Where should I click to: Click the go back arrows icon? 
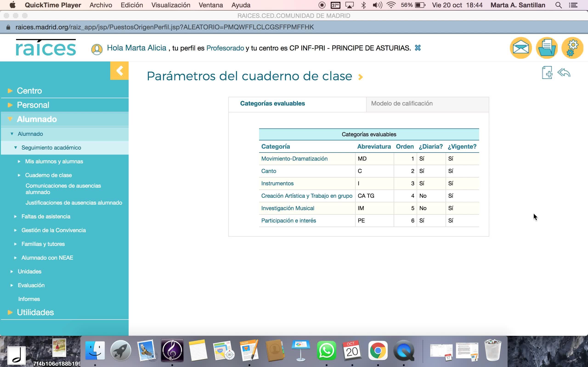tap(564, 72)
